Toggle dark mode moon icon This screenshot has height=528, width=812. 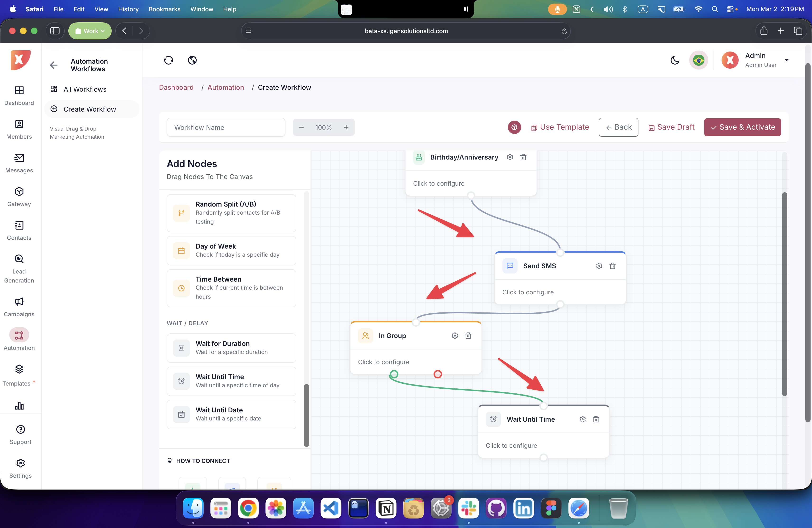(x=675, y=60)
